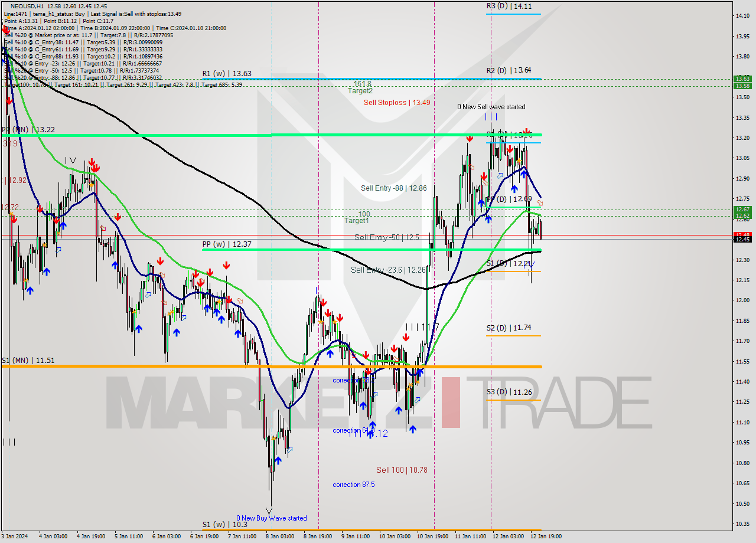756x543 pixels.
Task: Click the '4 Jan 19:00' time label
Action: click(92, 537)
